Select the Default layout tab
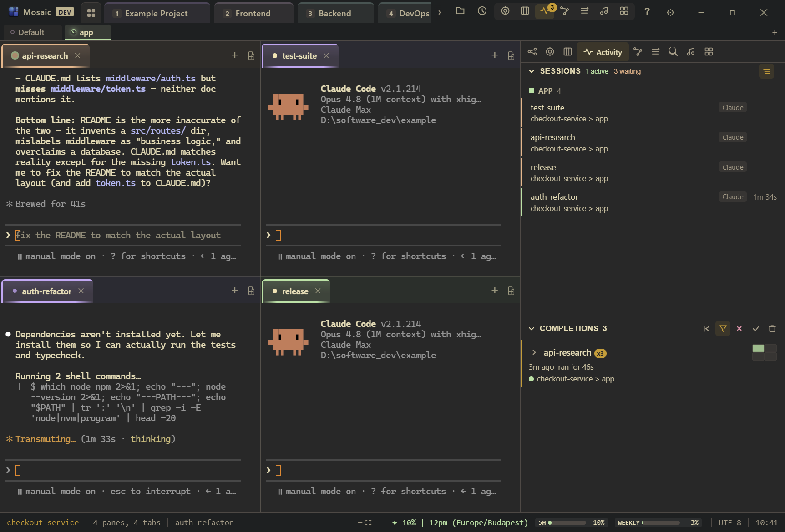 tap(31, 32)
